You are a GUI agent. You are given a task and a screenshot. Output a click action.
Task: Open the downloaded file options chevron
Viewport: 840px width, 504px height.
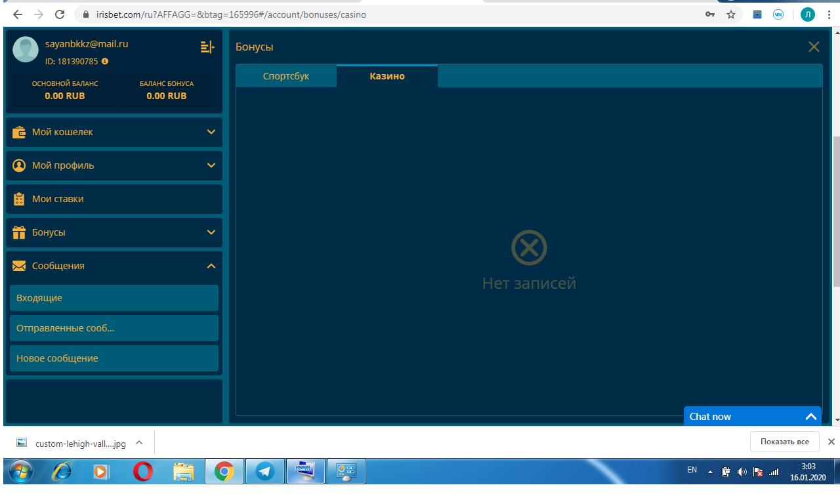139,443
